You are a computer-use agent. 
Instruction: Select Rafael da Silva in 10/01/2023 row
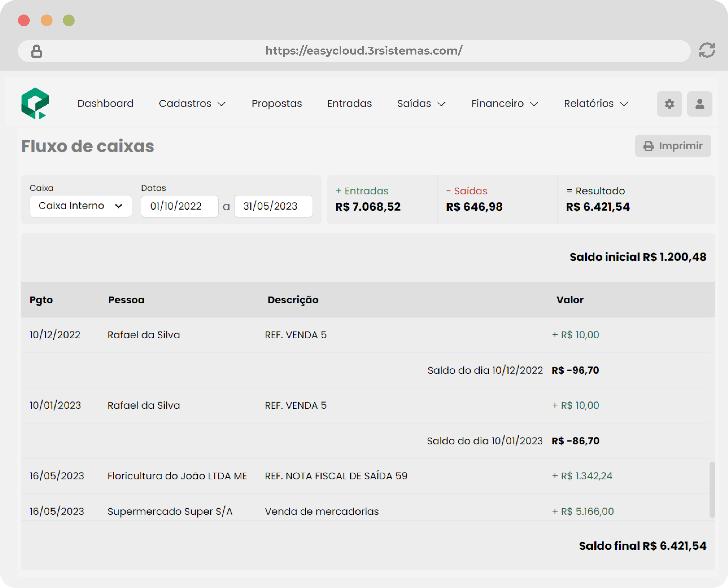(144, 405)
